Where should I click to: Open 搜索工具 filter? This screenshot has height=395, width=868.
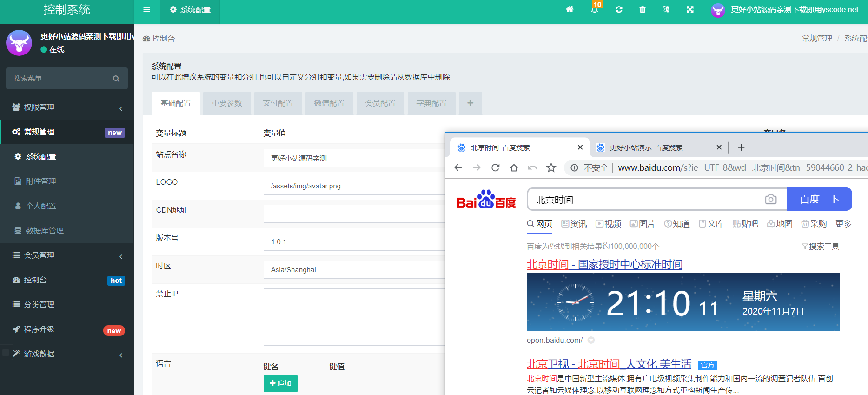[821, 247]
